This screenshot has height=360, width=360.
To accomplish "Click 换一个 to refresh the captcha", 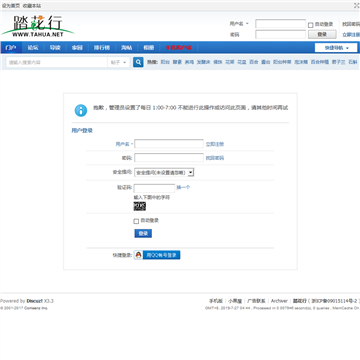I will point(183,188).
